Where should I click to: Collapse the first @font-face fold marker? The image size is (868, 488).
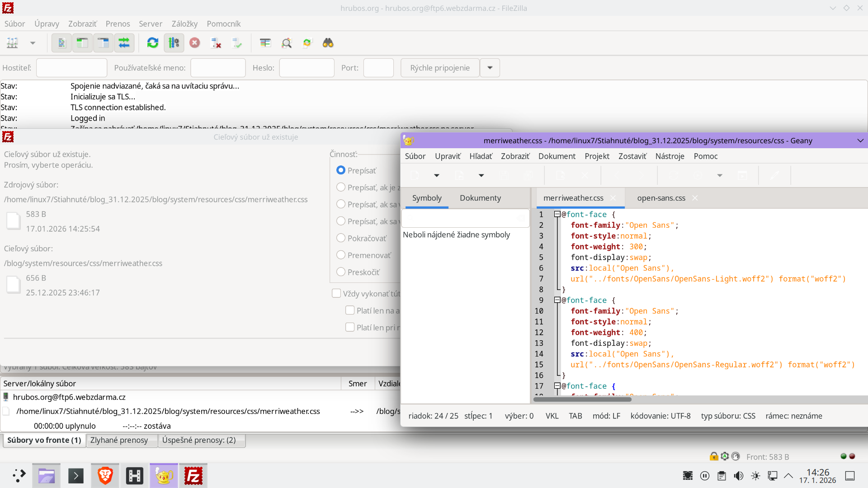(x=557, y=214)
